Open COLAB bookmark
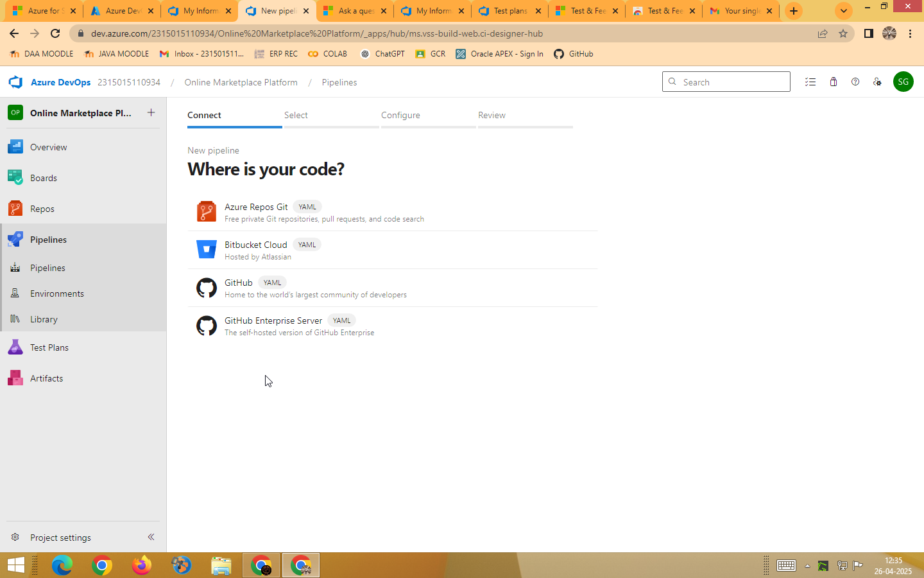The height and width of the screenshot is (578, 924). (327, 54)
